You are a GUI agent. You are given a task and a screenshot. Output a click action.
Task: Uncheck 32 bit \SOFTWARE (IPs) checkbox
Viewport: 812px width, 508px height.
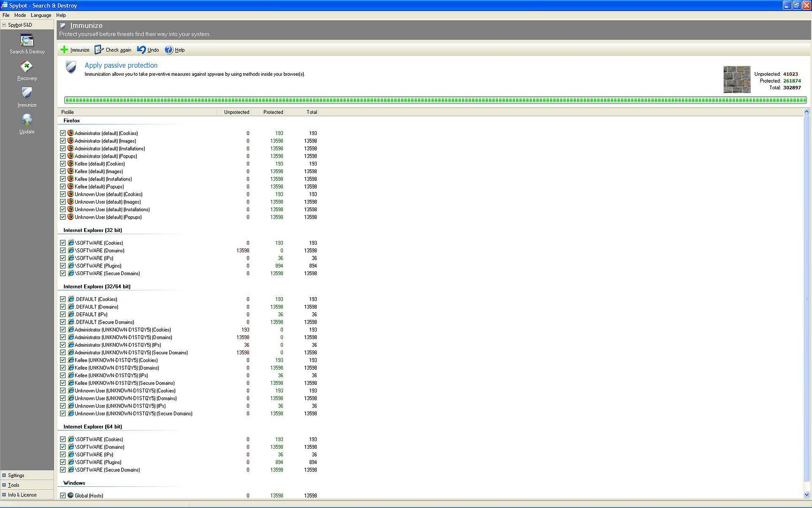tap(63, 258)
